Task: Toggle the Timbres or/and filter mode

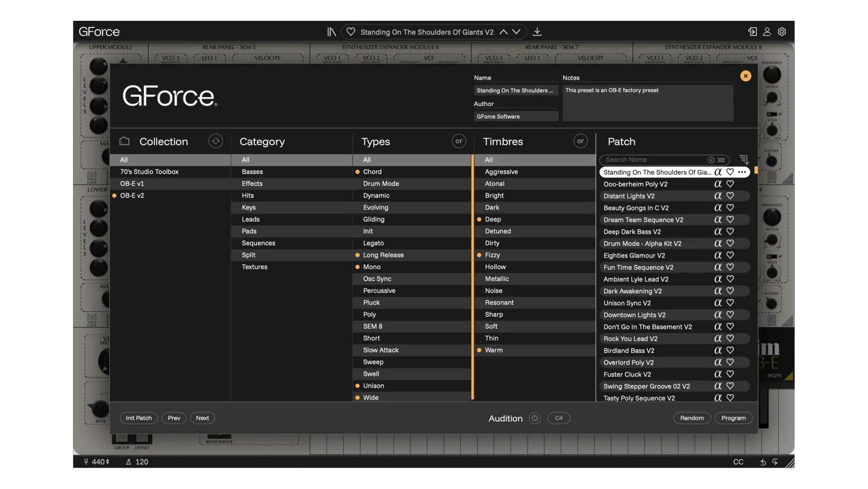Action: point(580,141)
